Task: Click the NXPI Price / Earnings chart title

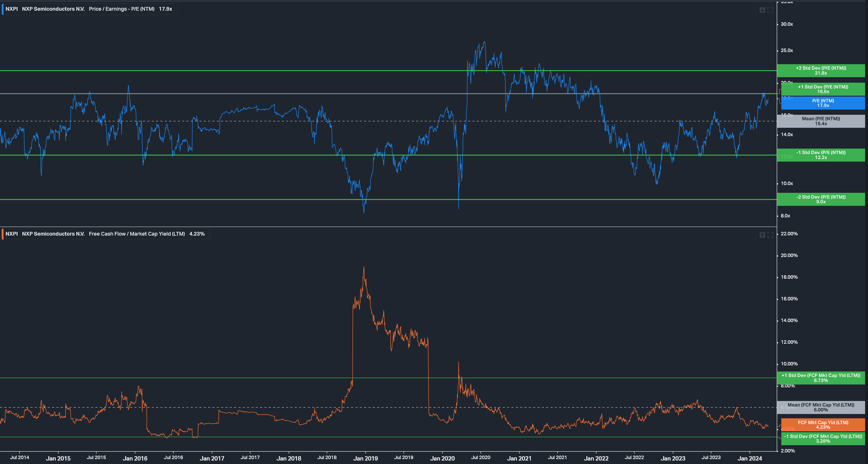Action: (x=122, y=9)
